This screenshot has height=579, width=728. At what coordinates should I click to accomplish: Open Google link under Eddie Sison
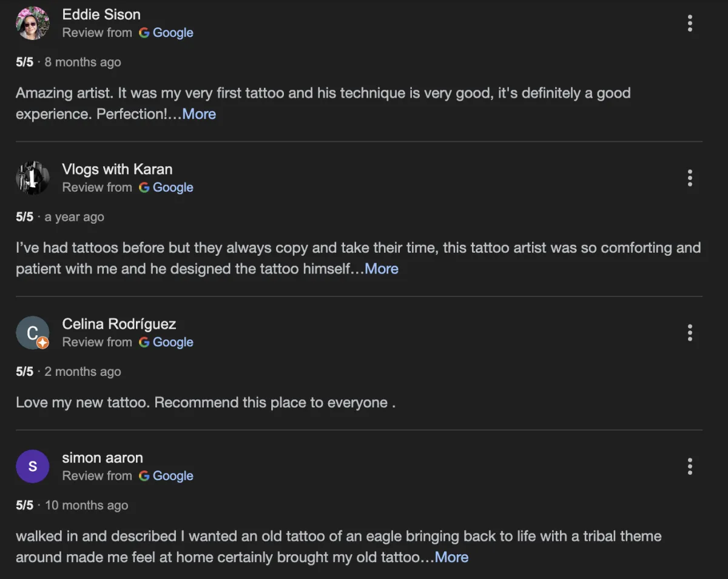point(172,33)
